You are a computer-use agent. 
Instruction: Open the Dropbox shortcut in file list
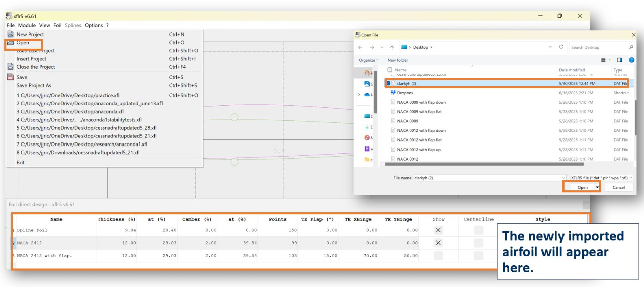pos(405,93)
